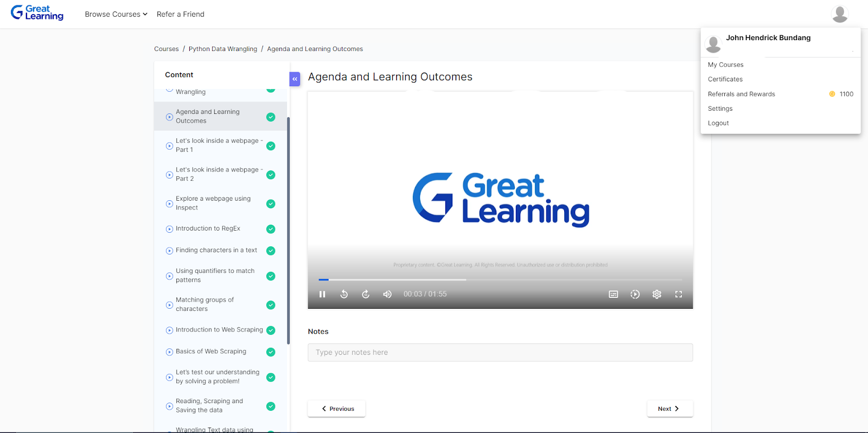Toggle video captions icon
Viewport: 868px width, 433px height.
[x=614, y=294]
